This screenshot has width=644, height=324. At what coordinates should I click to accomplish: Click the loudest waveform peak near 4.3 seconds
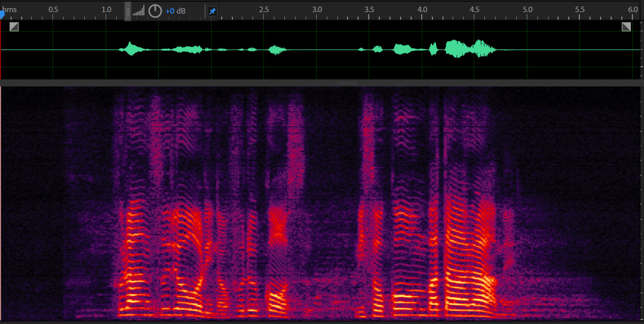click(x=455, y=49)
